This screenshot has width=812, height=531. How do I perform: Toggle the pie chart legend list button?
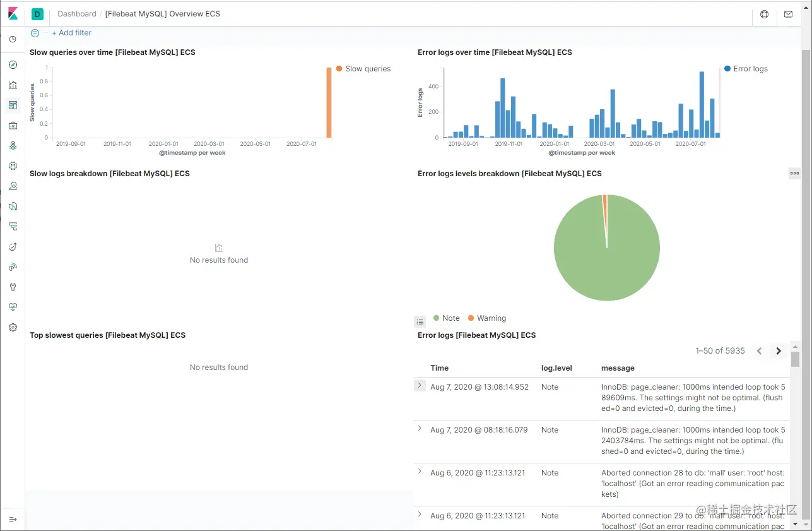[x=420, y=321]
